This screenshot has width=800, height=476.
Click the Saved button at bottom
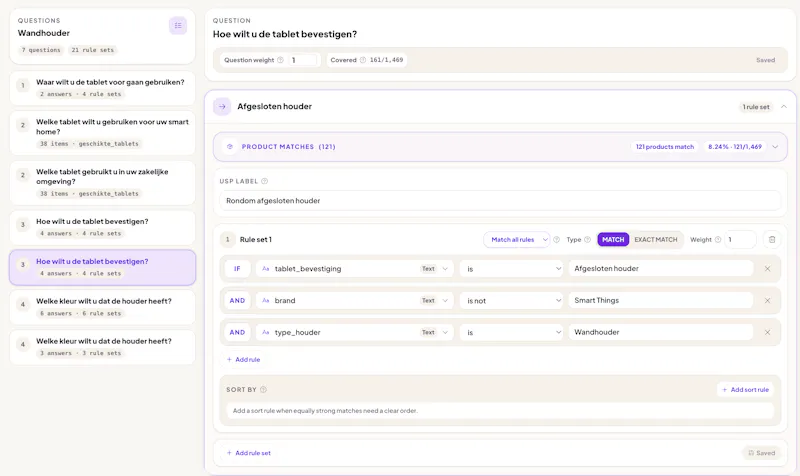[761, 453]
